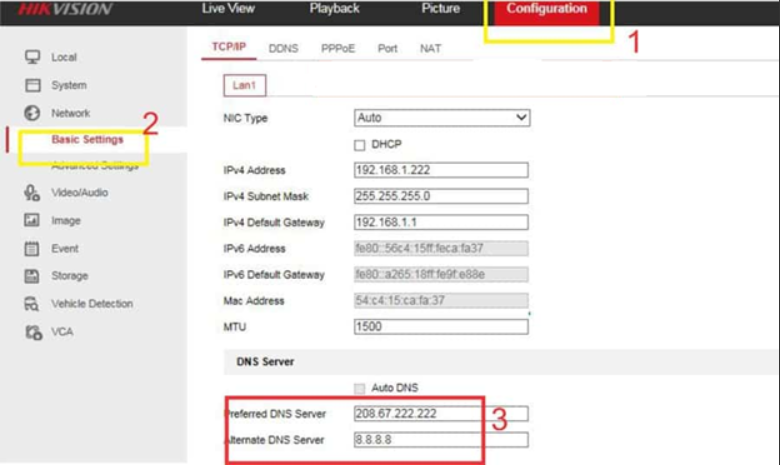
Task: Enable the DHCP checkbox
Action: pyautogui.click(x=361, y=144)
